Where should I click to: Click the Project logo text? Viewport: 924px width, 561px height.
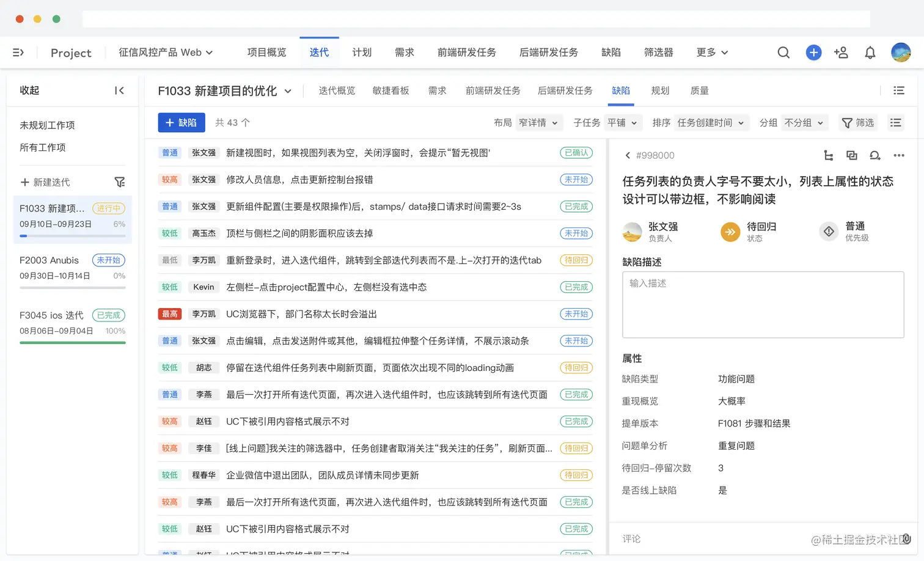tap(71, 53)
